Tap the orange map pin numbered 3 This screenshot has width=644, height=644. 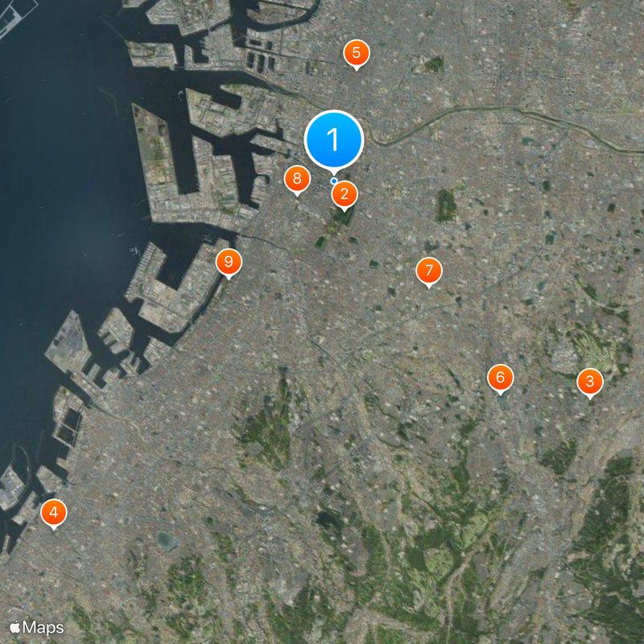(x=590, y=382)
